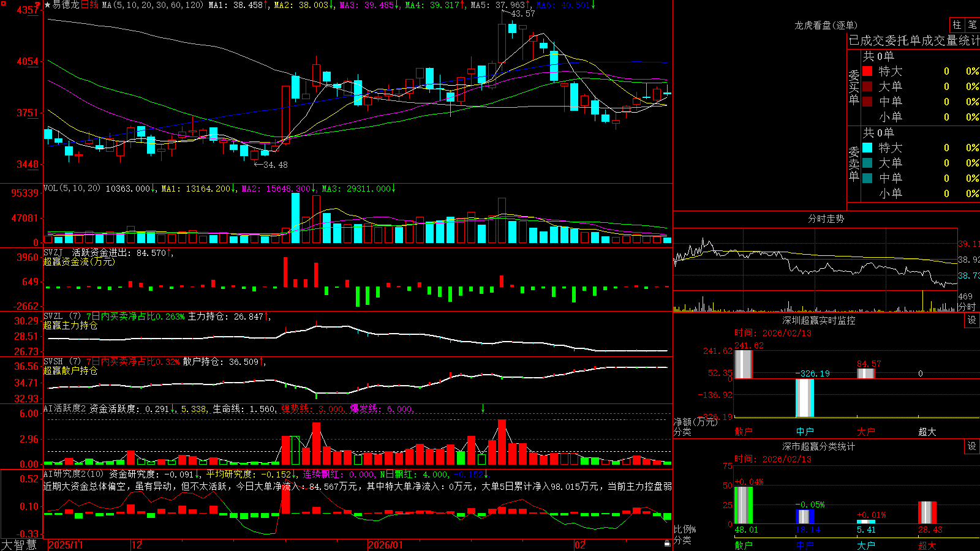This screenshot has height=551, width=980.
Task: Click the 超赢散户持仓 label
Action: pos(70,370)
